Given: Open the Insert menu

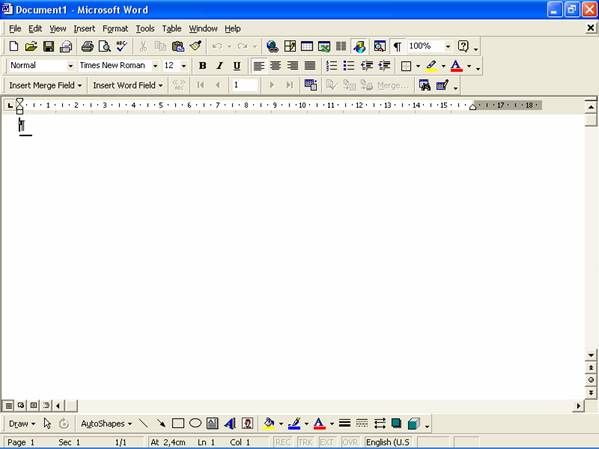Looking at the screenshot, I should [84, 29].
